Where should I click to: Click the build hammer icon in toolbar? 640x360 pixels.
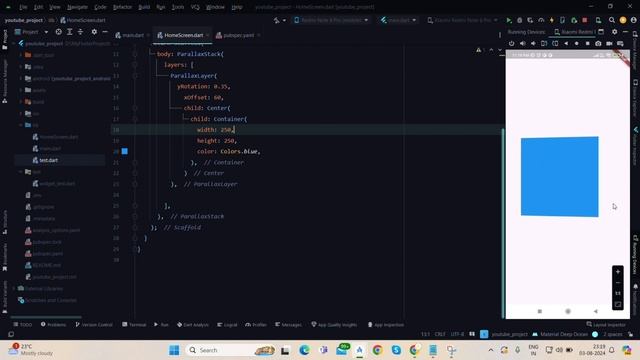coord(277,20)
